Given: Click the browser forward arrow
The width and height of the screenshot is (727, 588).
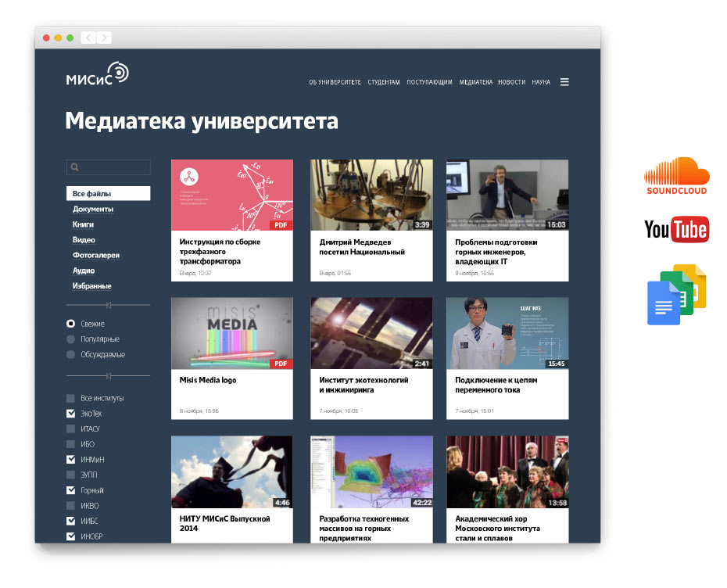Looking at the screenshot, I should pos(104,37).
